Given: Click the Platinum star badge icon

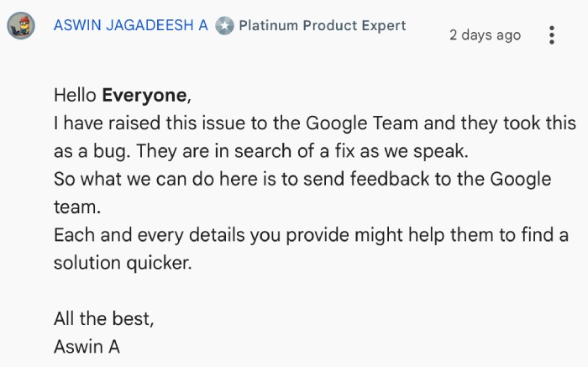Looking at the screenshot, I should click(224, 26).
